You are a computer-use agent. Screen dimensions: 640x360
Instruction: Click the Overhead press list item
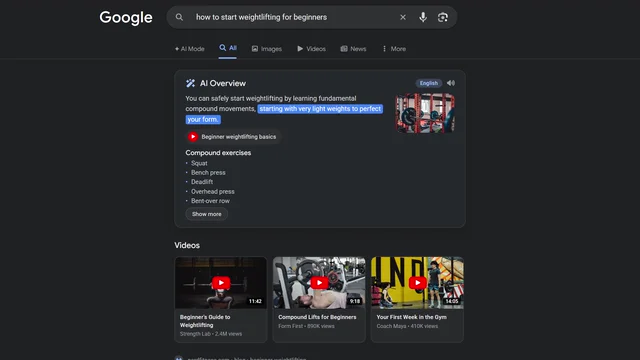pyautogui.click(x=213, y=191)
